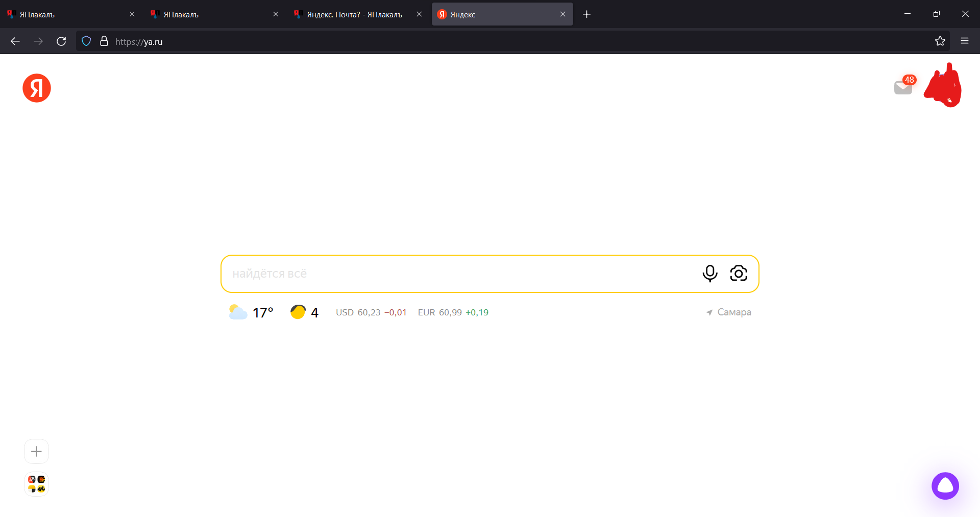Select the active Яндекс tab
980x517 pixels.
502,14
